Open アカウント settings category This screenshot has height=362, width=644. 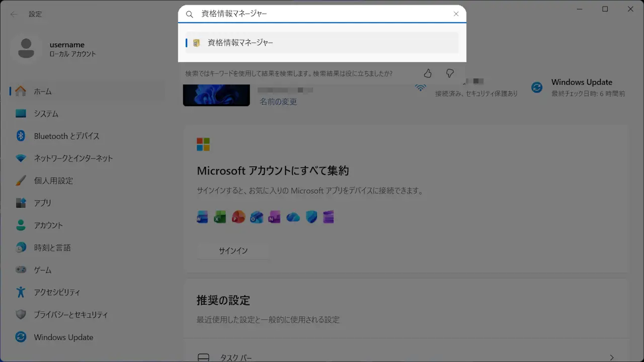tap(48, 225)
